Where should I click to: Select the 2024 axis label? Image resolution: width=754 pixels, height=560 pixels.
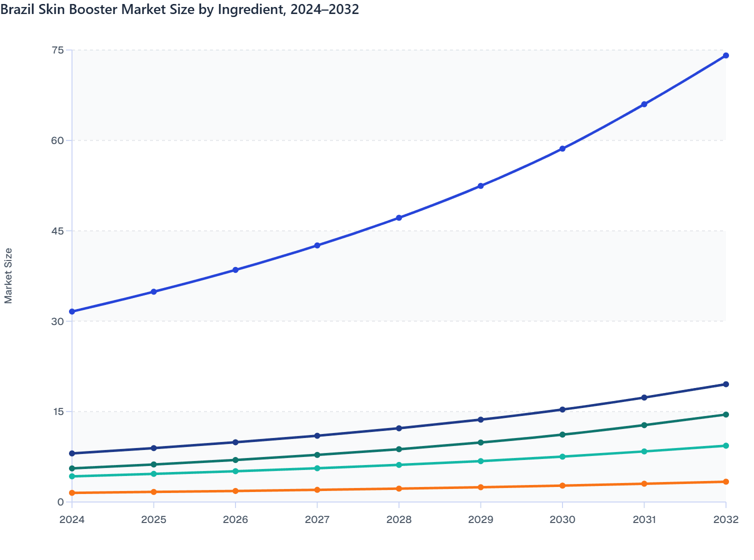[x=71, y=520]
